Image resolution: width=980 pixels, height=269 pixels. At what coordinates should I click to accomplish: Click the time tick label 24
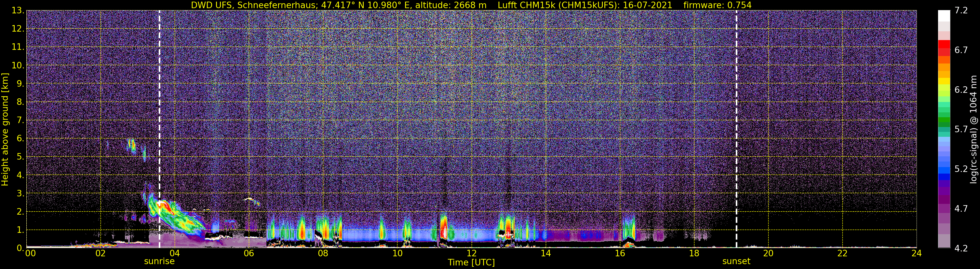pyautogui.click(x=917, y=254)
